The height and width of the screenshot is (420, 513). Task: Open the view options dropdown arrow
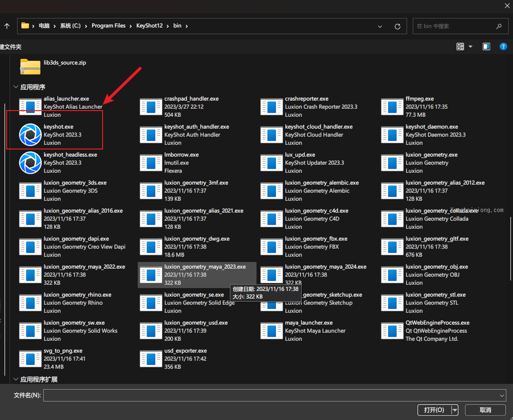click(x=470, y=47)
